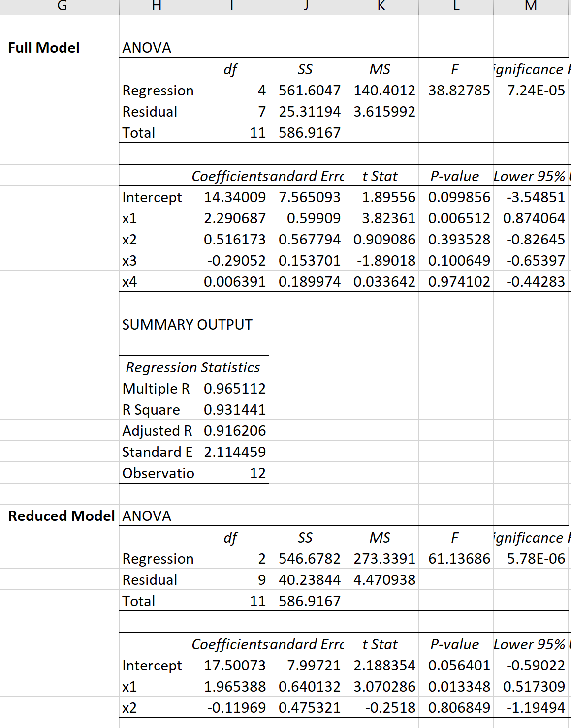Select column M header
This screenshot has height=728, width=571.
[x=532, y=7]
